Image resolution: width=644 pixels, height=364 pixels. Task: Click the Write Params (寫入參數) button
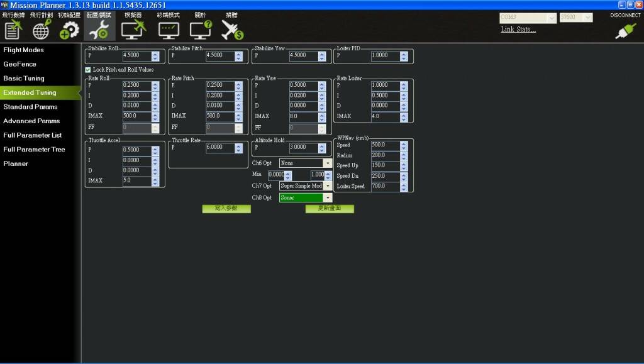[x=226, y=209]
